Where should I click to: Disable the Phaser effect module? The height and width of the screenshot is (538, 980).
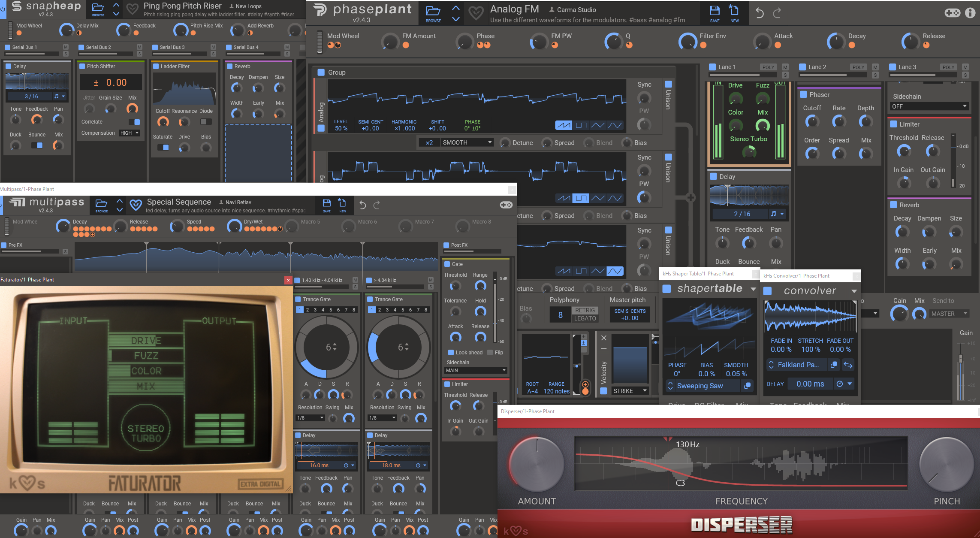click(x=804, y=95)
